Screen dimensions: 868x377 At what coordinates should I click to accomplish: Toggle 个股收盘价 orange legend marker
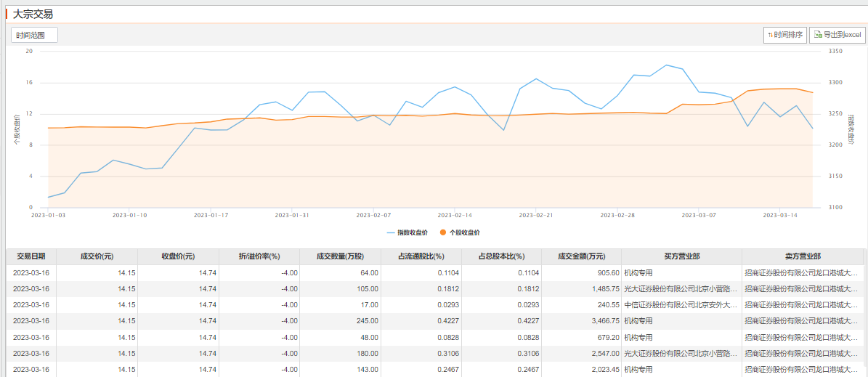443,232
